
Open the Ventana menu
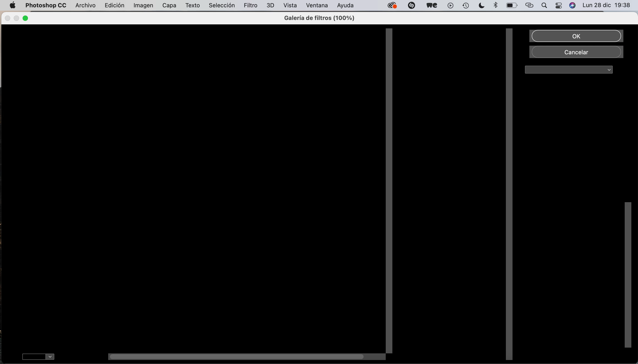(317, 5)
